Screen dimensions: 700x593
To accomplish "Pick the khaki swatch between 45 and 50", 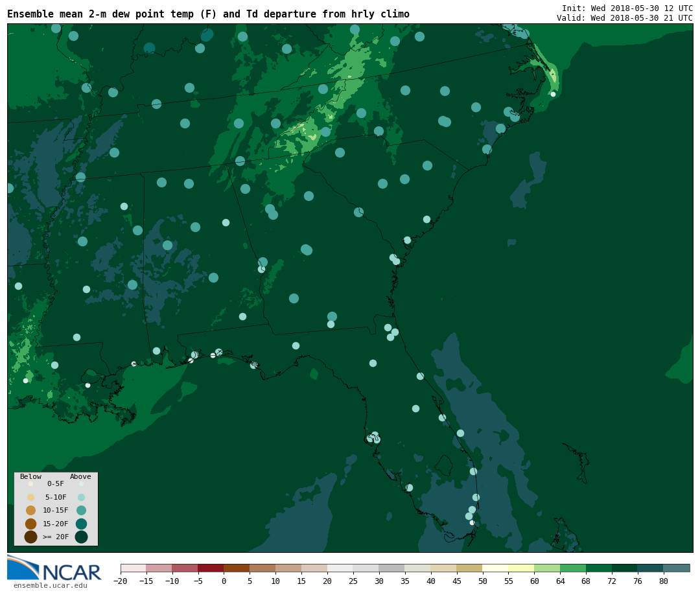I will pyautogui.click(x=470, y=568).
